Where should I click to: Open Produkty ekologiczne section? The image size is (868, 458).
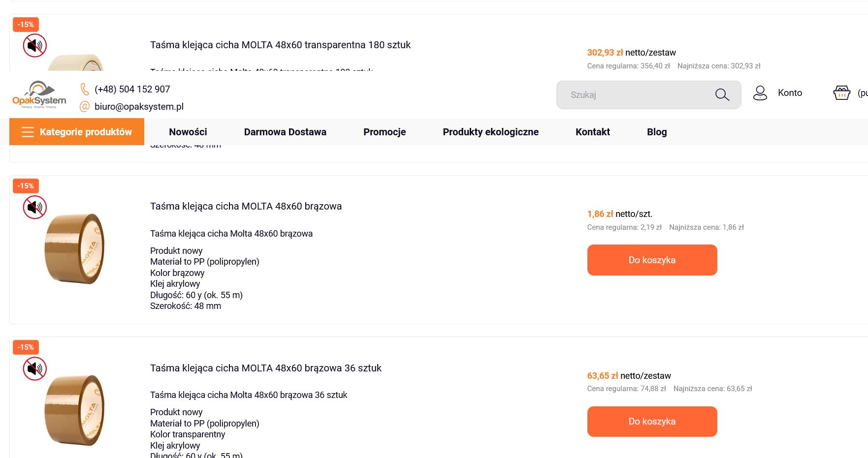[490, 132]
